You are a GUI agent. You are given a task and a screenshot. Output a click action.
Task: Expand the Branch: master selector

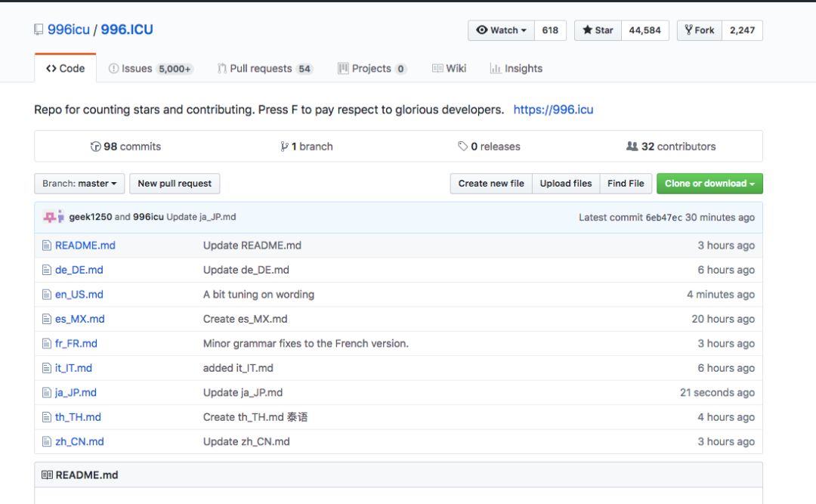coord(79,184)
